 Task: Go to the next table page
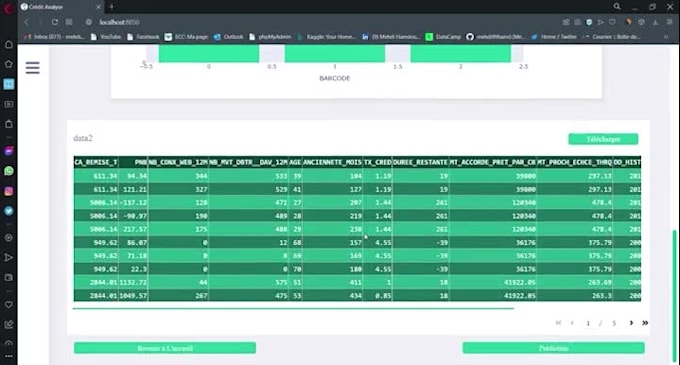(x=631, y=323)
